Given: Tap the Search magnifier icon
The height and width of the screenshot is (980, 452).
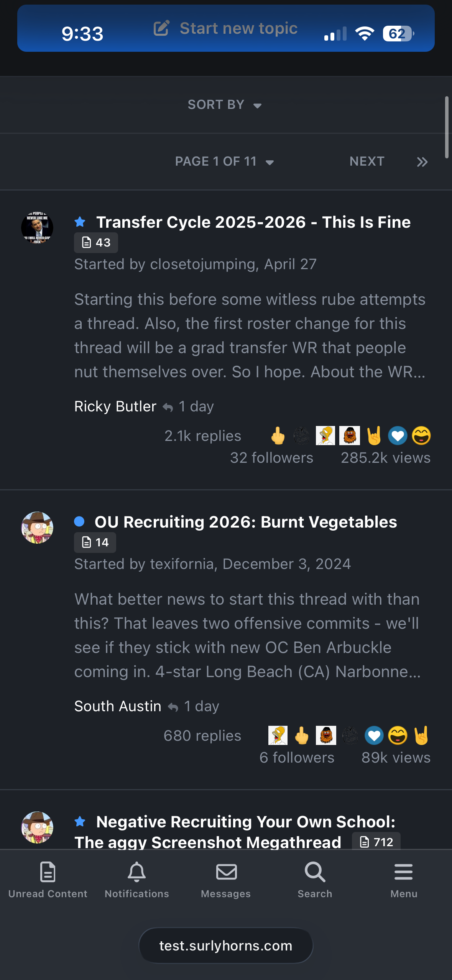Looking at the screenshot, I should tap(315, 872).
